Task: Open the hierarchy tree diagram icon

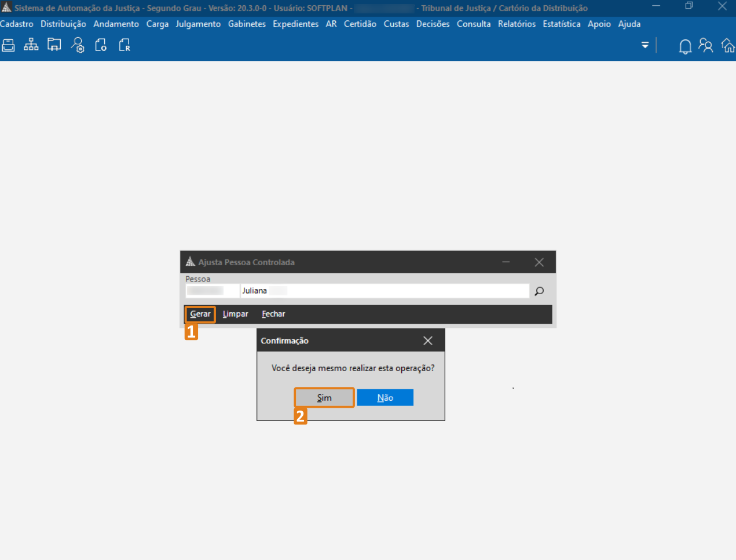Action: click(31, 45)
